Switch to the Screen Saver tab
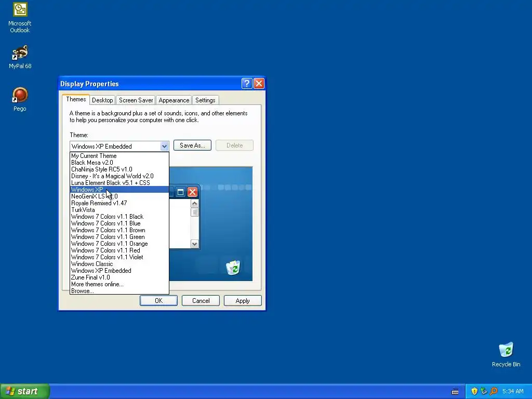 pos(136,100)
